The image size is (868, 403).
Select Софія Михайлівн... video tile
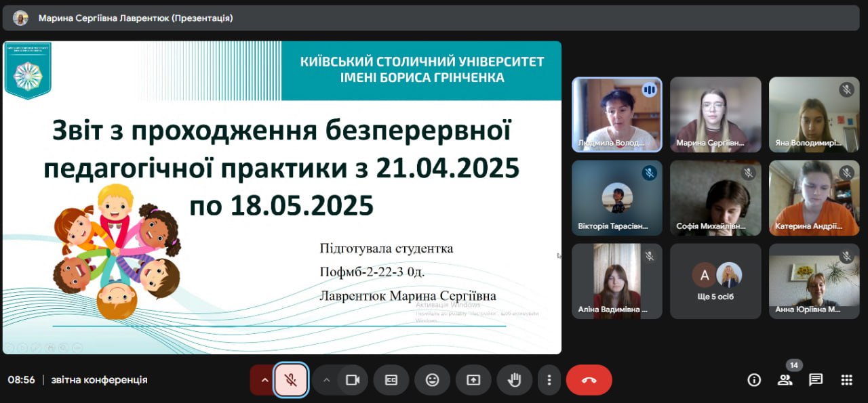716,198
